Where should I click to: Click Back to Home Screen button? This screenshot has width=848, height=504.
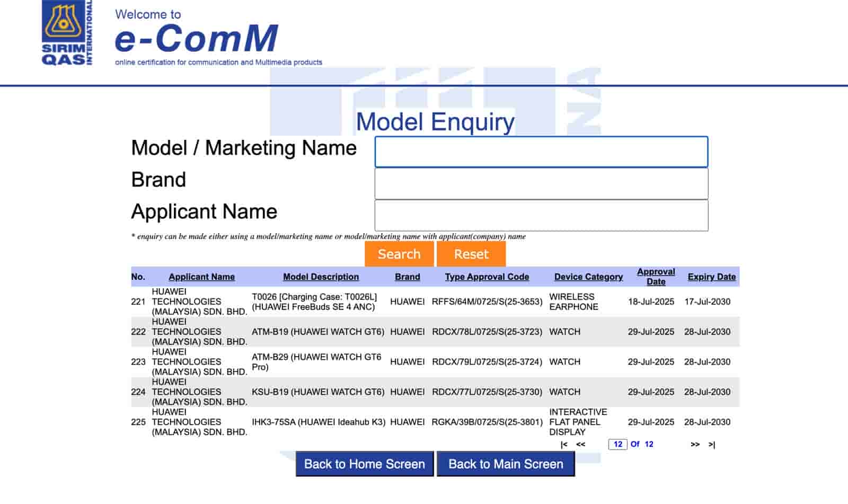tap(365, 464)
